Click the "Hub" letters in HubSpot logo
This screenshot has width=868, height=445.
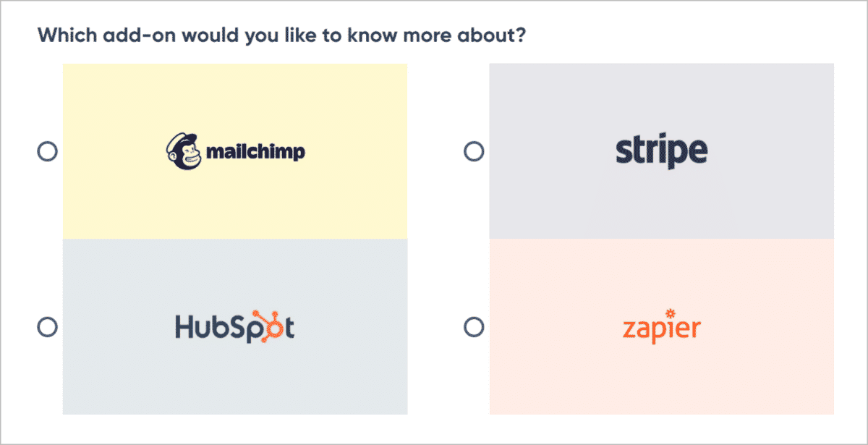click(200, 327)
